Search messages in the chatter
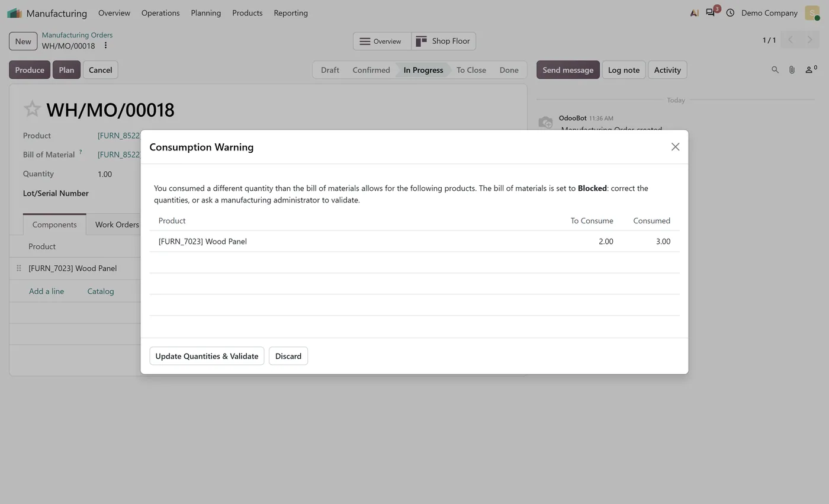This screenshot has height=504, width=829. (775, 70)
